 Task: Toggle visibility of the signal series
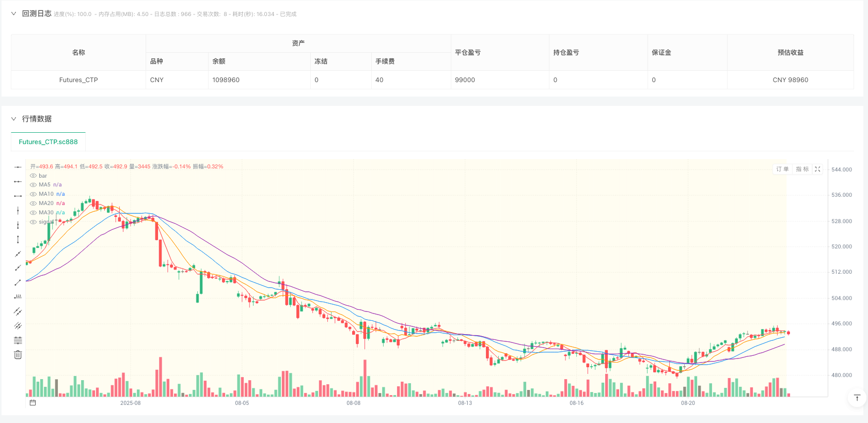tap(33, 222)
